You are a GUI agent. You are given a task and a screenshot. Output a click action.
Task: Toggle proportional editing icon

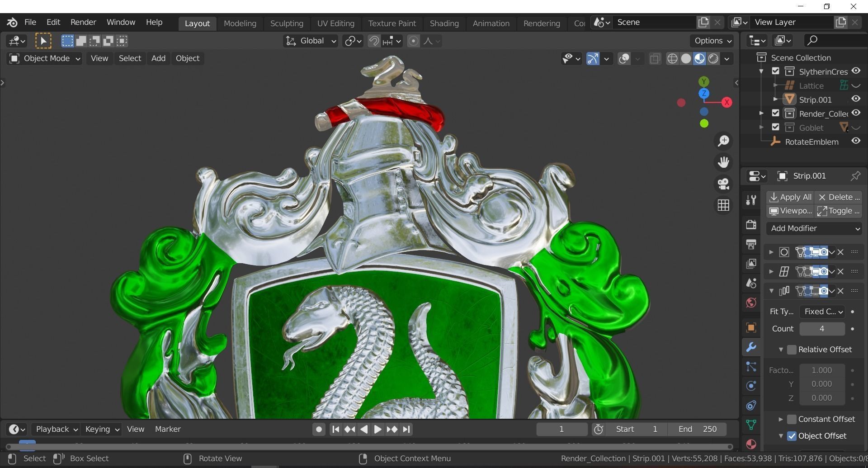(x=413, y=41)
